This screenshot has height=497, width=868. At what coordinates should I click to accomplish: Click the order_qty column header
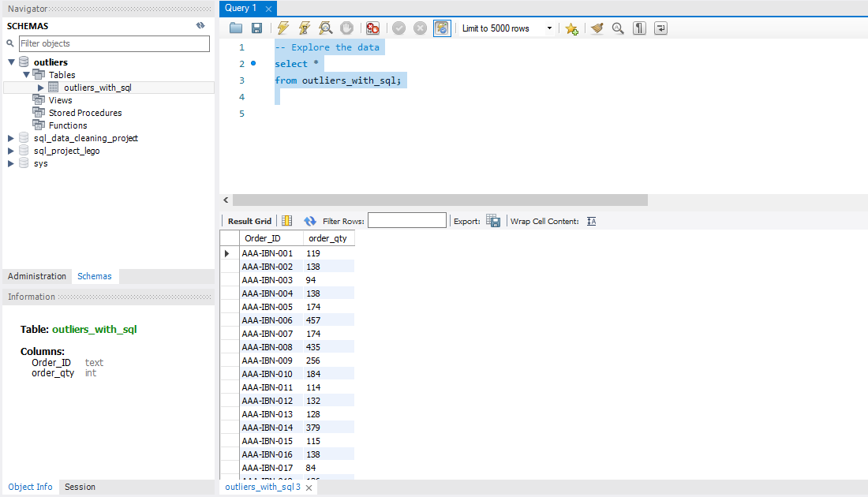(328, 238)
